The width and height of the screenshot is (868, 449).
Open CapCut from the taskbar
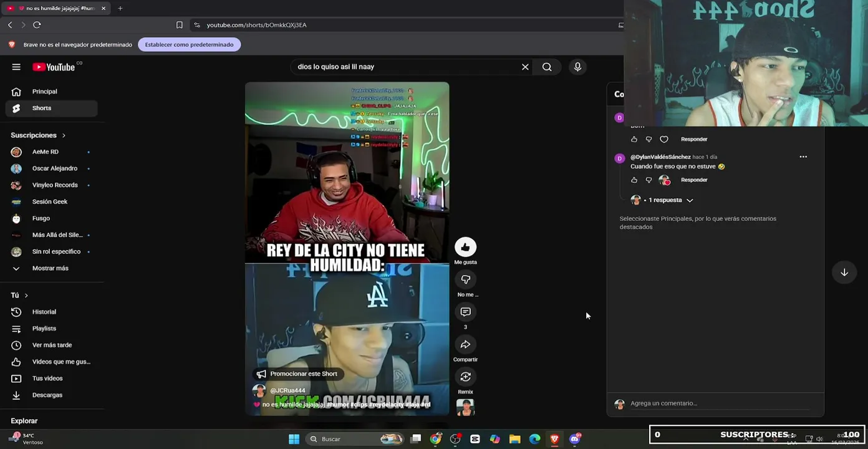(475, 439)
